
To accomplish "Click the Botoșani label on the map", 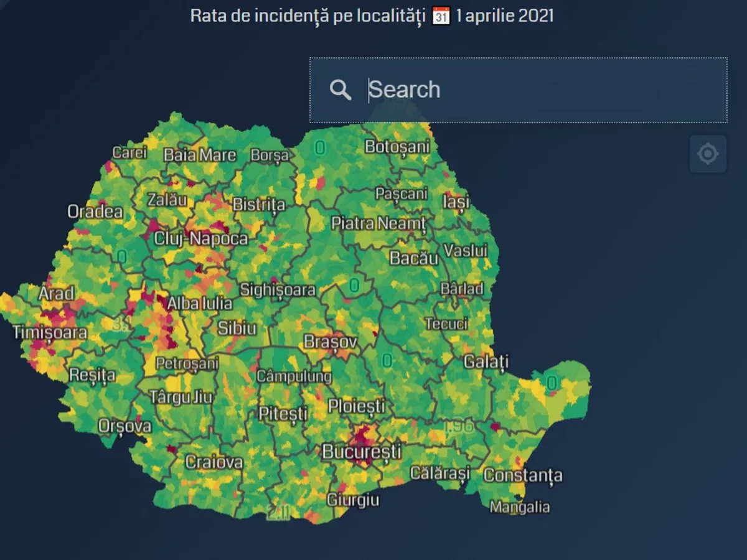I will pyautogui.click(x=397, y=147).
